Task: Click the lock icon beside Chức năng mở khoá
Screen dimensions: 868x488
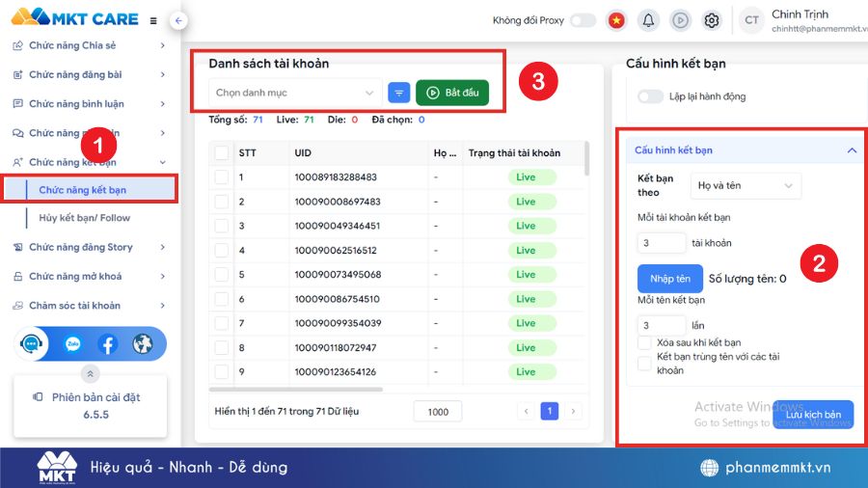Action: coord(17,276)
